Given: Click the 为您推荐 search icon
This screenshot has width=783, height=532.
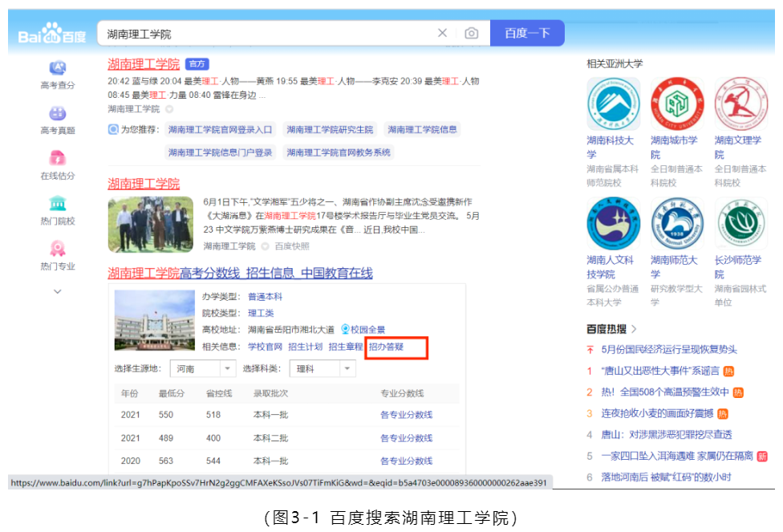Looking at the screenshot, I should pyautogui.click(x=113, y=129).
